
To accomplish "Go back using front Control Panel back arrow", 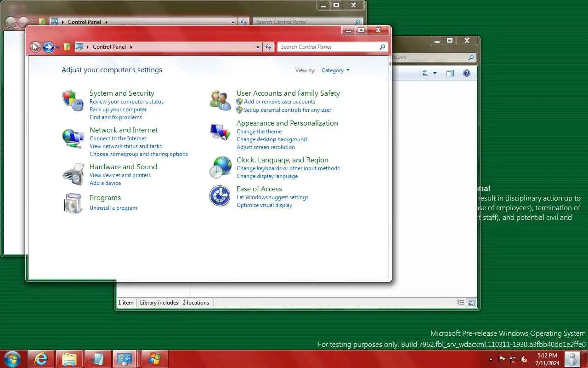I will click(x=35, y=47).
